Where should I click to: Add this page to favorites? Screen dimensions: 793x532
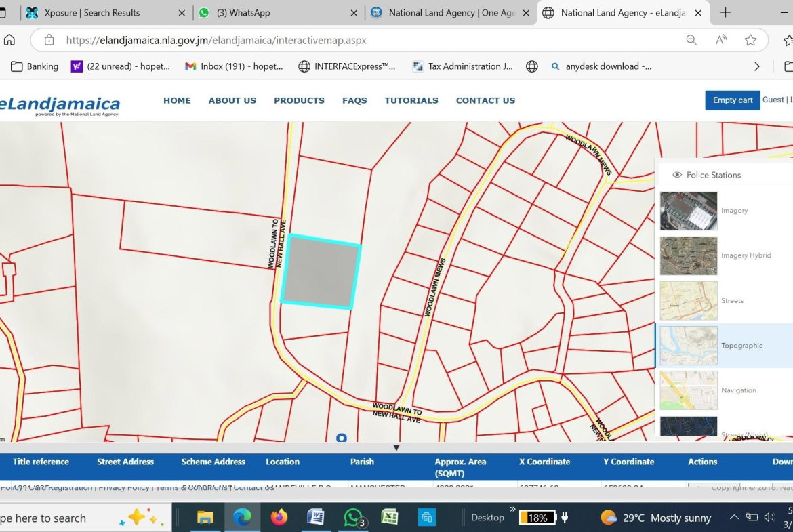(x=750, y=40)
